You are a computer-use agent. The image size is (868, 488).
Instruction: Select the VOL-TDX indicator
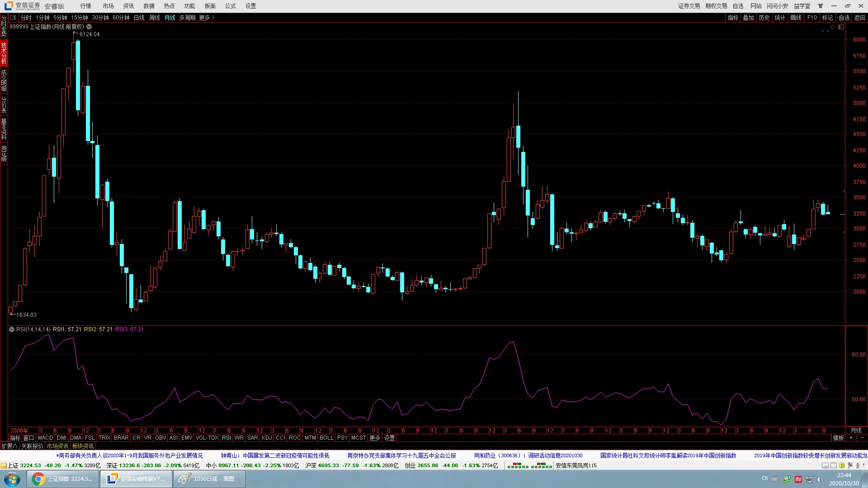[207, 438]
